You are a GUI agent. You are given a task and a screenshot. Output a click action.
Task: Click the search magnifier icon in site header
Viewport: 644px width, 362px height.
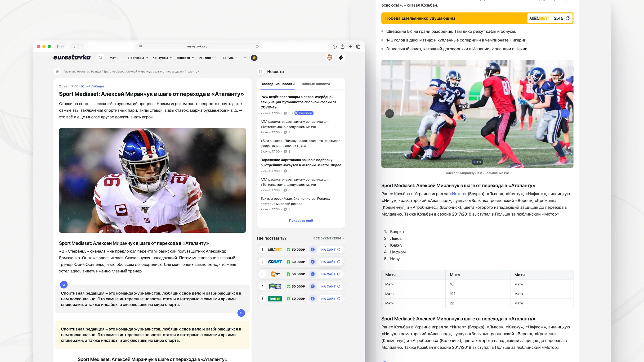[x=100, y=58]
